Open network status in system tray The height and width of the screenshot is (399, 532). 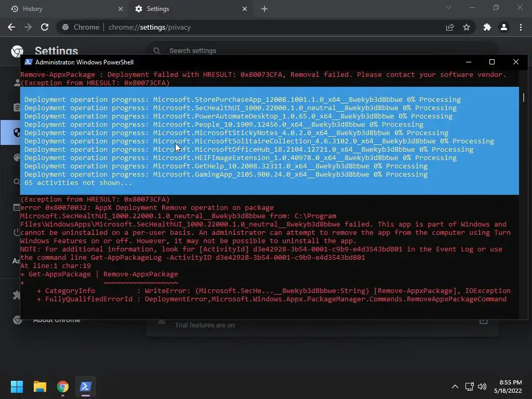point(469,387)
